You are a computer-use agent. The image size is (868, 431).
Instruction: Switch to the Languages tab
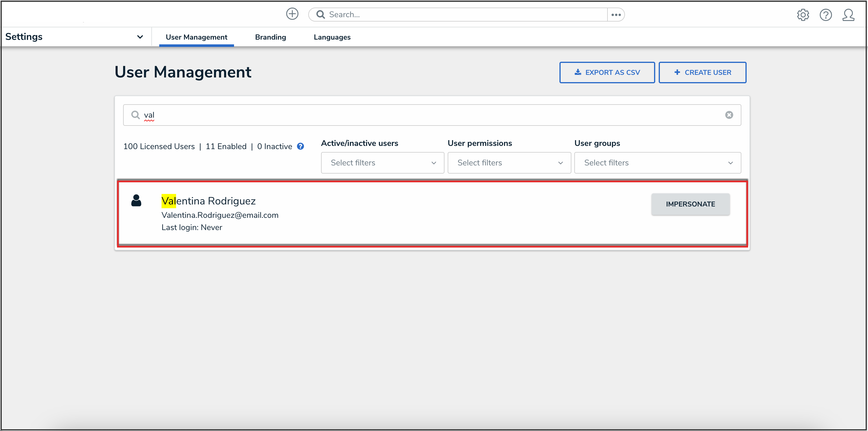pos(332,37)
